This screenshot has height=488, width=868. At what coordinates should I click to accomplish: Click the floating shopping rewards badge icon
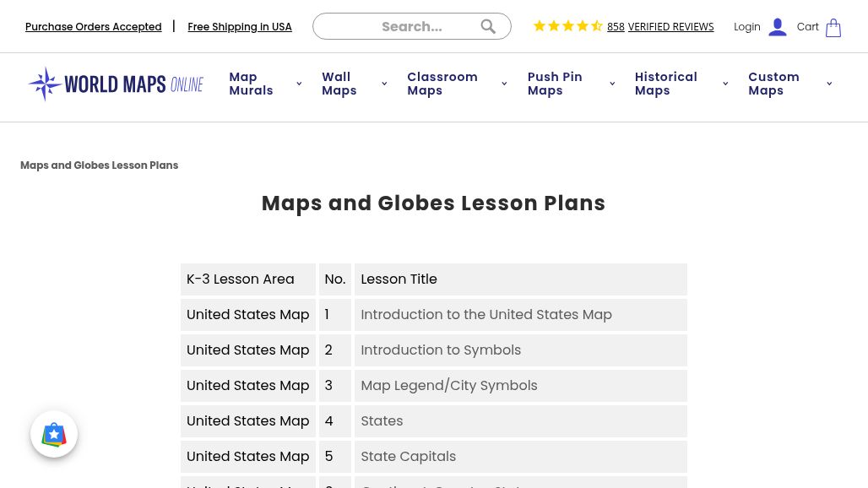pyautogui.click(x=54, y=434)
